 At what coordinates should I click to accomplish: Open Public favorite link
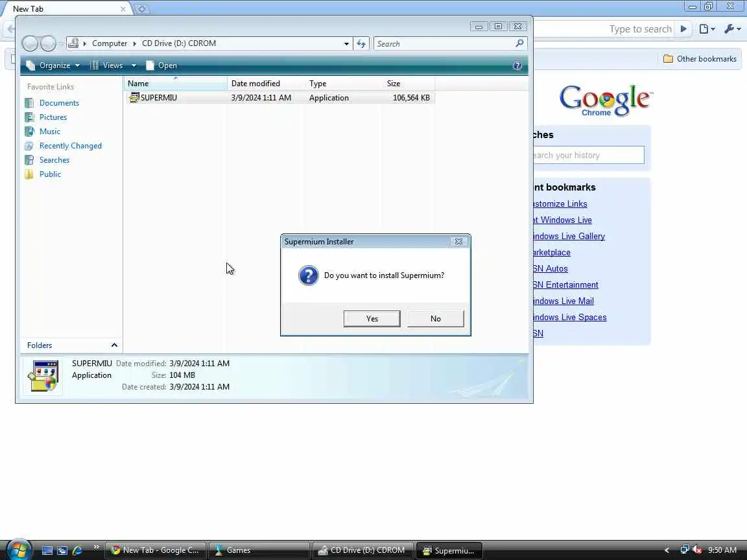[50, 174]
